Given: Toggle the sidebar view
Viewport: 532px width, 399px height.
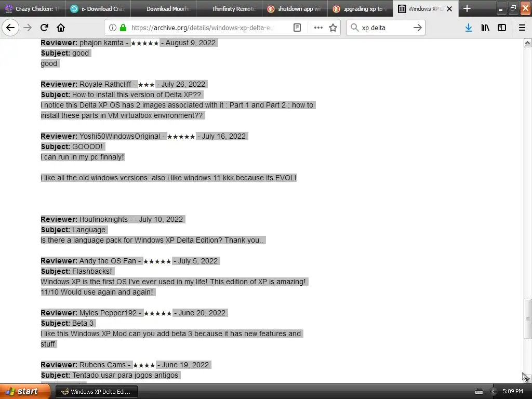Looking at the screenshot, I should coord(502,28).
